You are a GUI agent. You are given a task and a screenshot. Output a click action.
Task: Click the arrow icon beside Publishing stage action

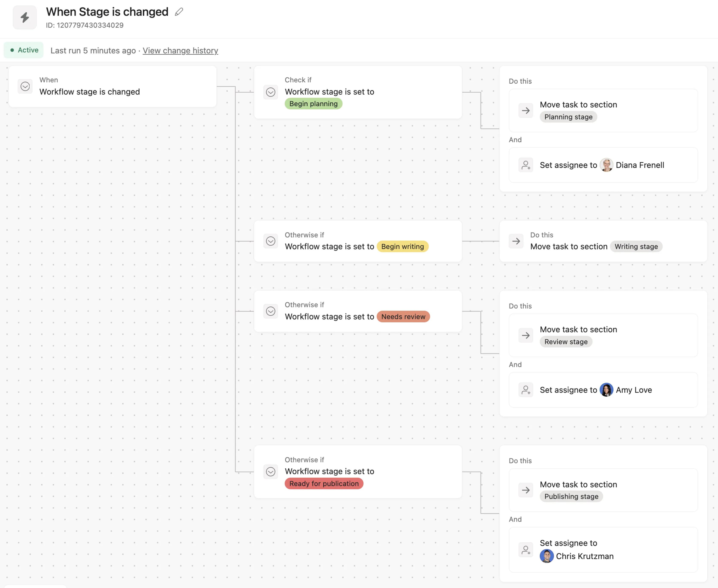tap(526, 490)
